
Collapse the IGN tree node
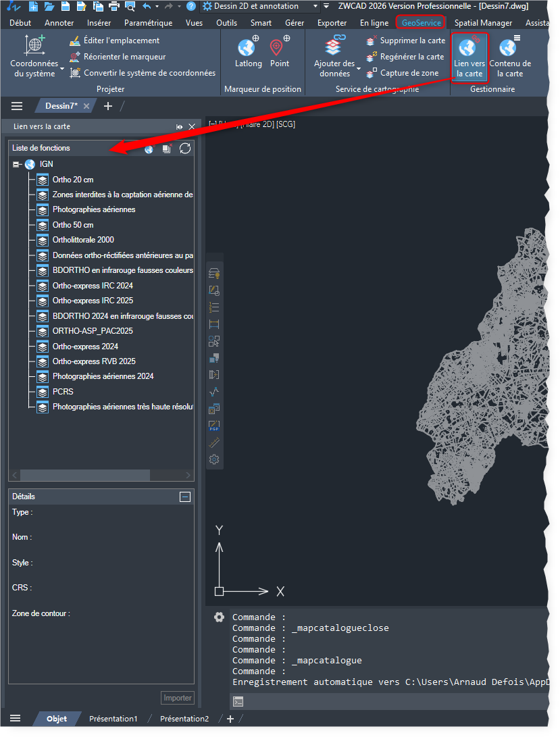point(17,164)
